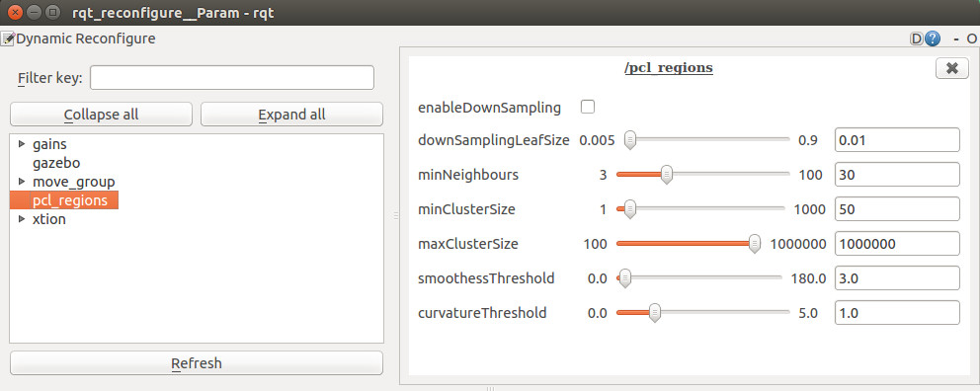Select gazebo in the node tree
This screenshot has width=980, height=391.
coord(56,163)
